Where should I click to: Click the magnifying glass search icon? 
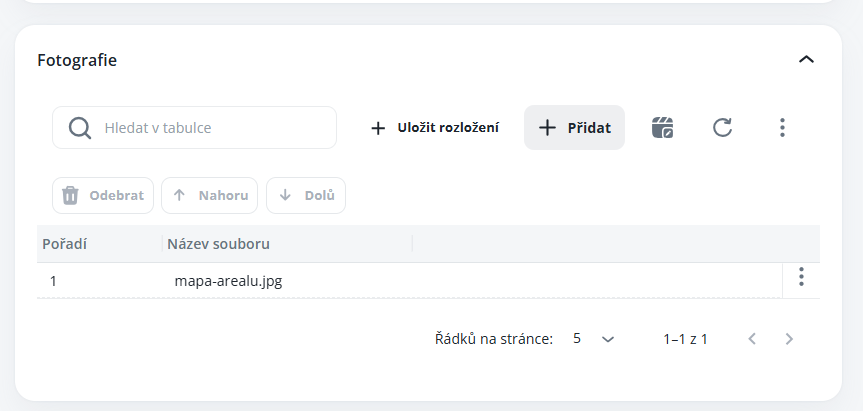[x=80, y=128]
